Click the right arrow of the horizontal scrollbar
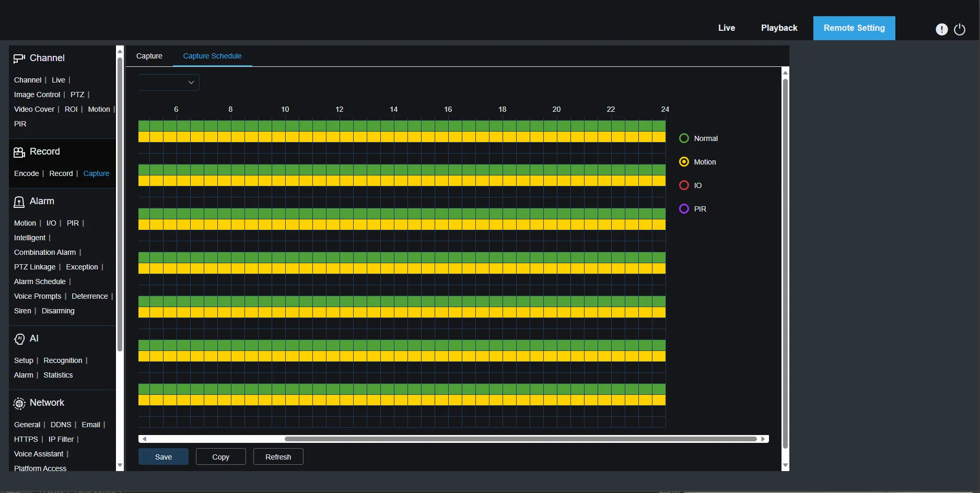This screenshot has width=980, height=493. tap(764, 439)
